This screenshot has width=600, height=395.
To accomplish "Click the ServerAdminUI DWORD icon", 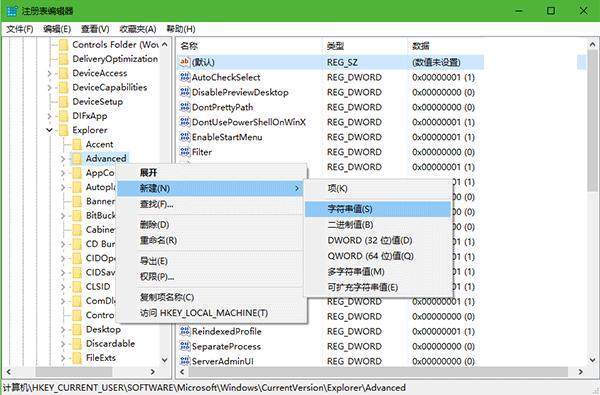I will (x=185, y=361).
